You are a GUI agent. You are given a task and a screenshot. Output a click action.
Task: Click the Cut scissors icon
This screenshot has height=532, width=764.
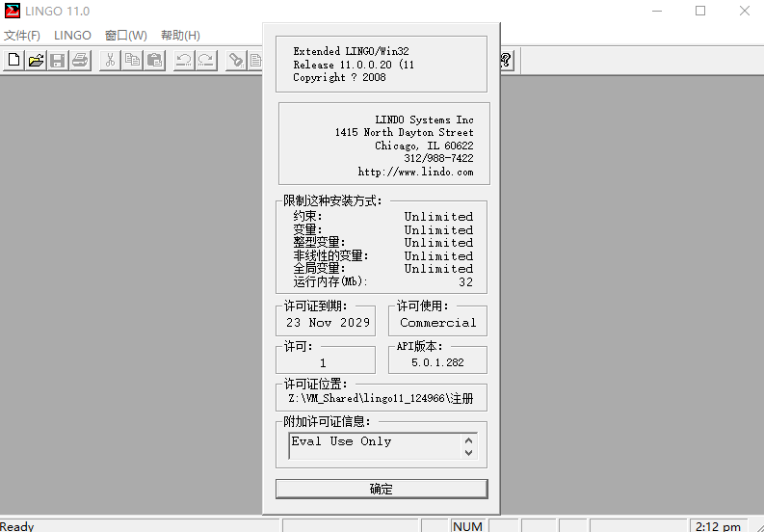point(110,61)
